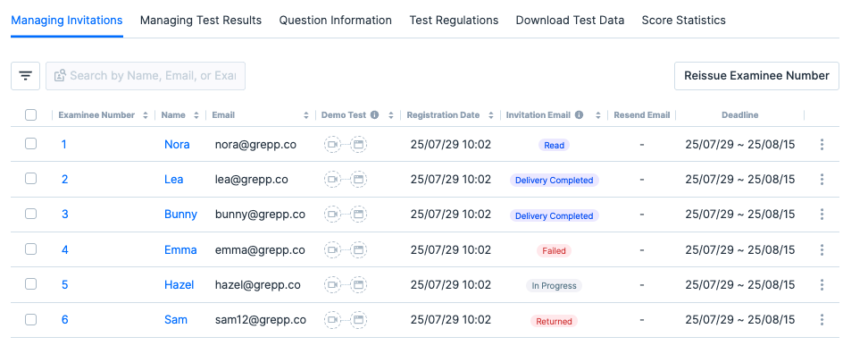
Task: Open the three-dot menu for Lea
Action: [x=822, y=180]
